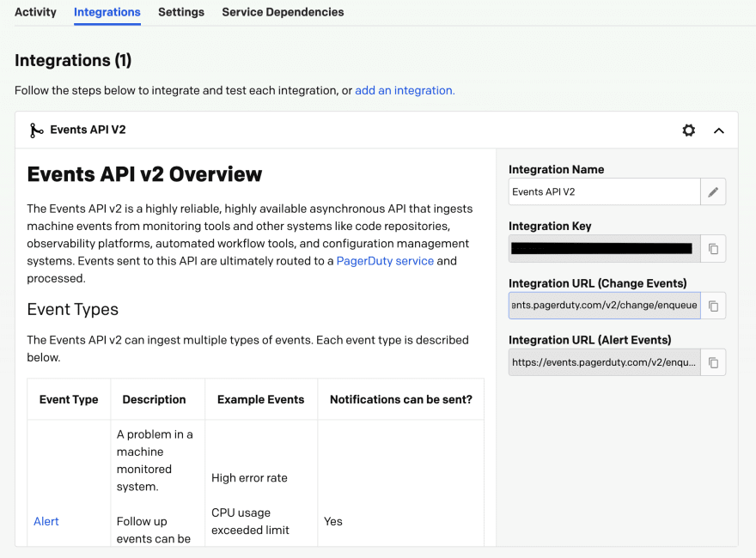Click the Events API V2 key icon

click(x=34, y=130)
